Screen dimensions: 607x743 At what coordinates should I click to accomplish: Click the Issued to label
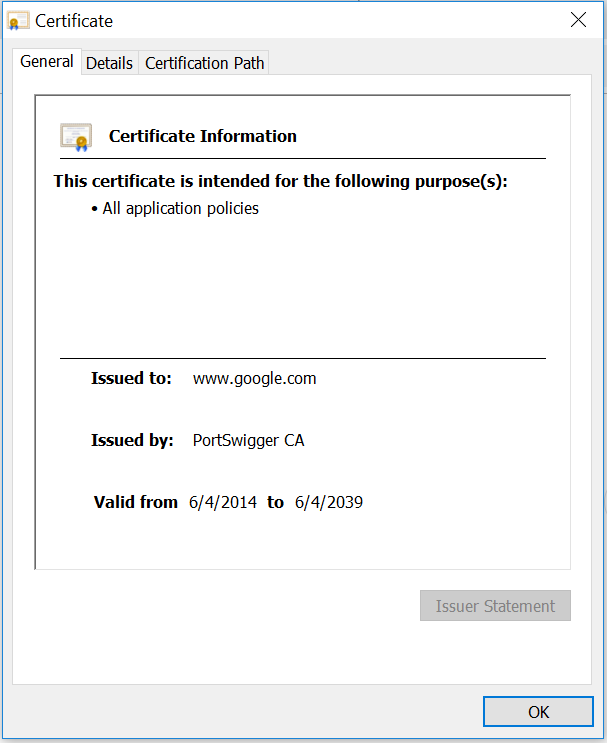pyautogui.click(x=131, y=378)
